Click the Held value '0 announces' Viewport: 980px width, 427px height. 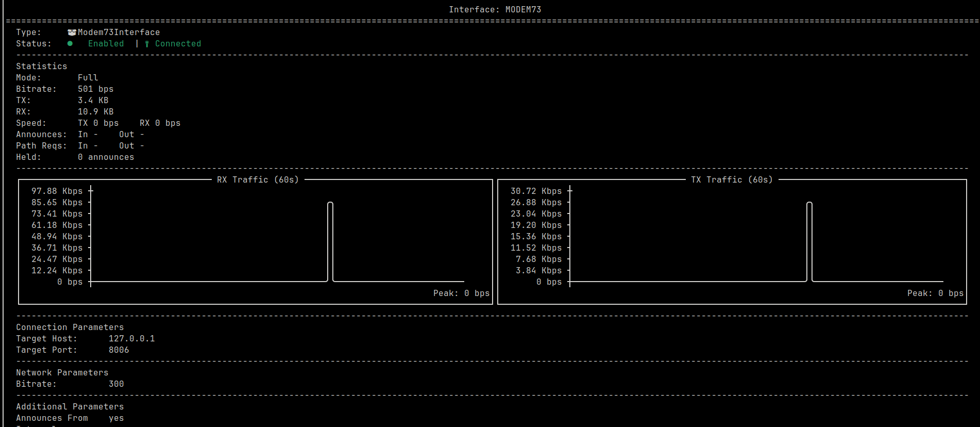[106, 157]
